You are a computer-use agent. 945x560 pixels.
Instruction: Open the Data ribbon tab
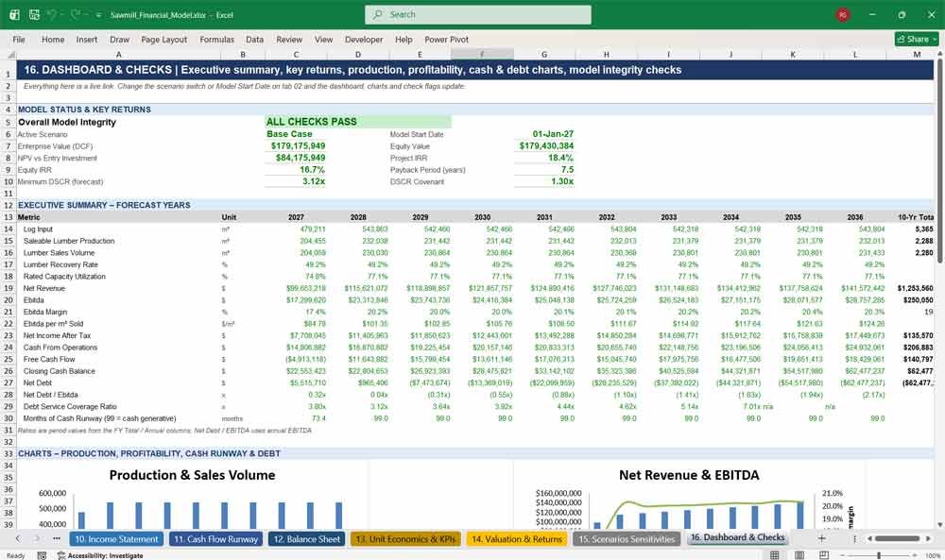pyautogui.click(x=254, y=39)
